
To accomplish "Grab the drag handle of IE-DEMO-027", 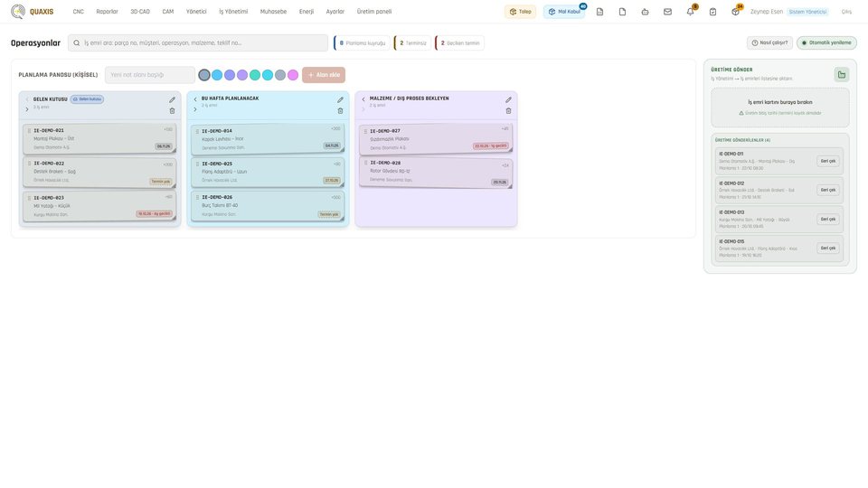I will [365, 132].
